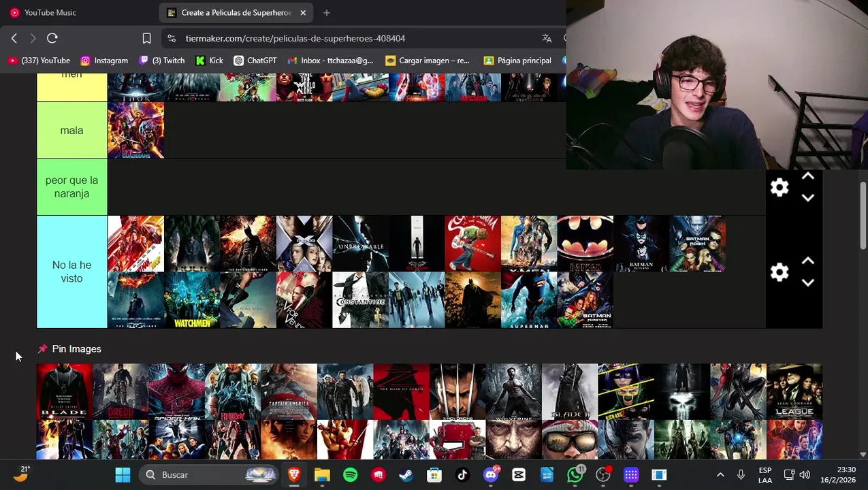
Task: Select the Superman poster in 'No la he visto'
Action: [x=529, y=300]
